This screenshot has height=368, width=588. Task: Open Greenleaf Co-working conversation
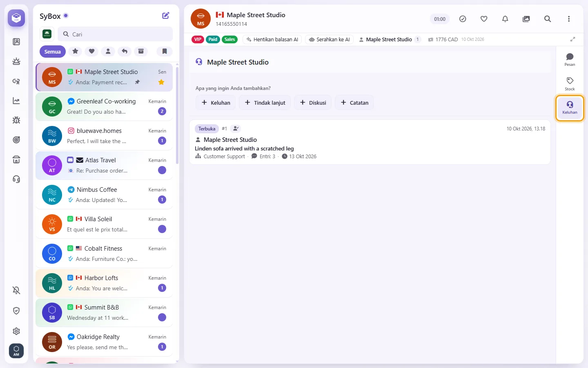[104, 106]
